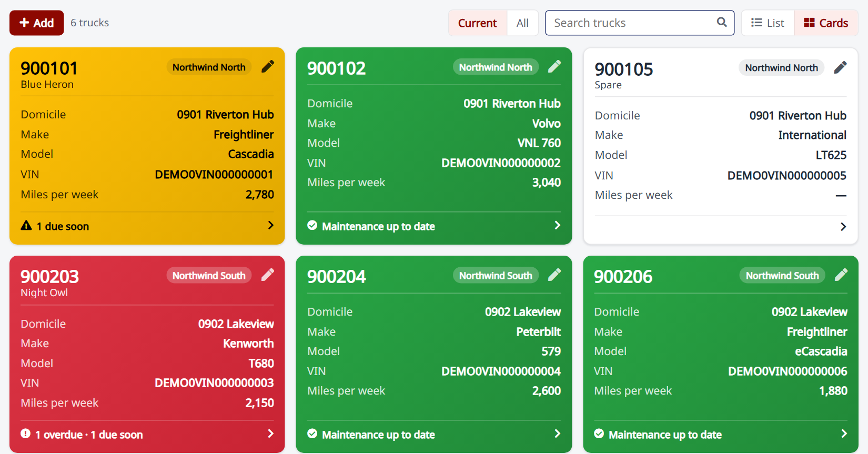Click Northwind North badge on 900105

point(781,68)
